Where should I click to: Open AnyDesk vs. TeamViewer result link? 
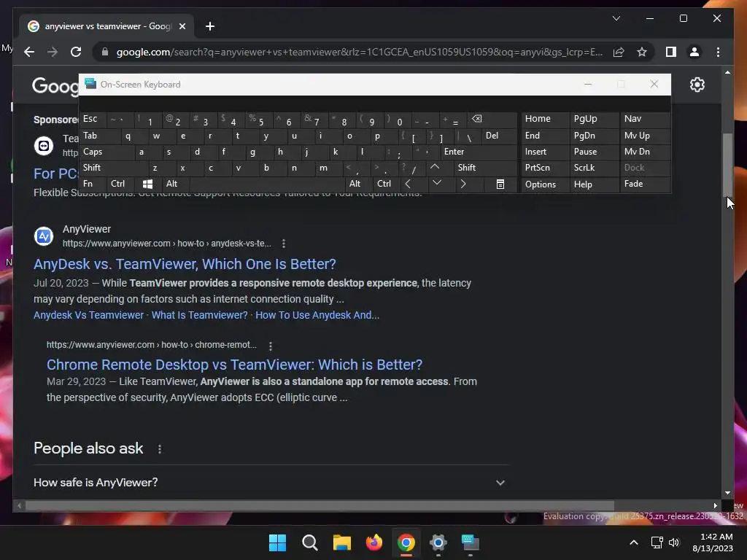tap(185, 264)
